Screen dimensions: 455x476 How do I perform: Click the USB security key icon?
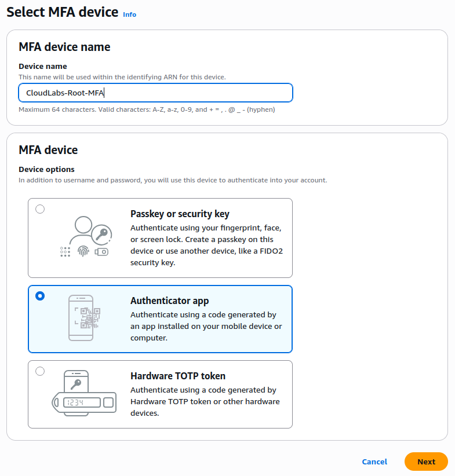coord(101,252)
